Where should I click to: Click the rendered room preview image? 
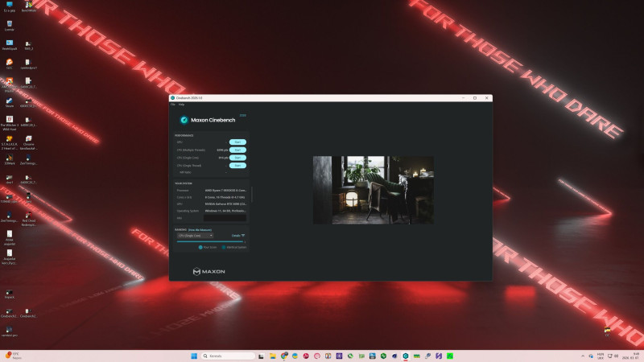point(374,190)
